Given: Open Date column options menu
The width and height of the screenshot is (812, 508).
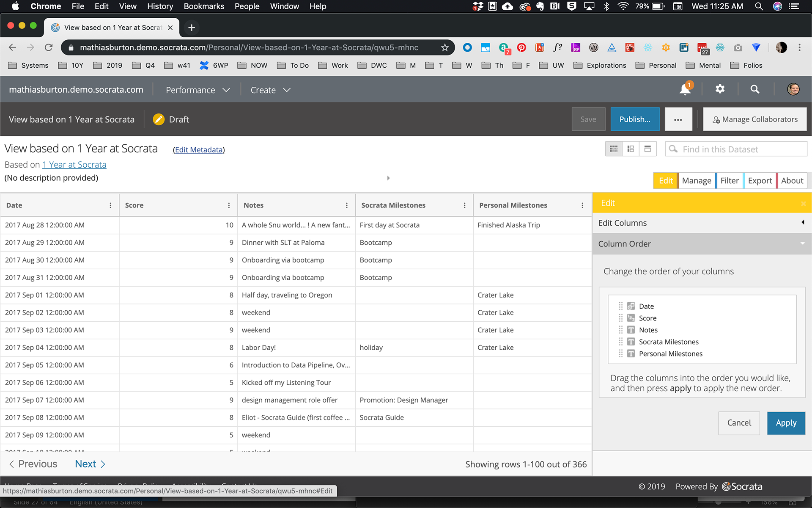Looking at the screenshot, I should click(x=110, y=205).
